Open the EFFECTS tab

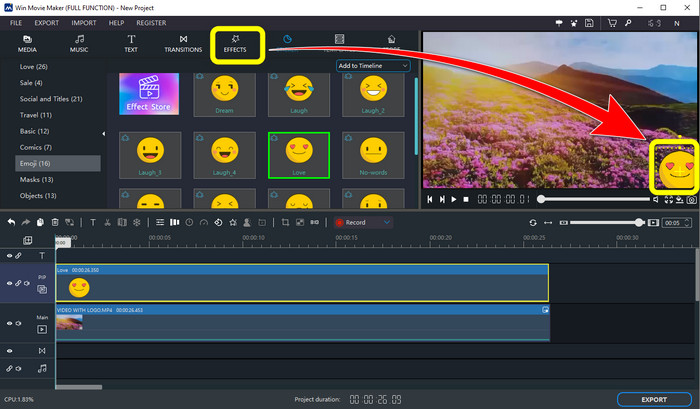[x=237, y=43]
